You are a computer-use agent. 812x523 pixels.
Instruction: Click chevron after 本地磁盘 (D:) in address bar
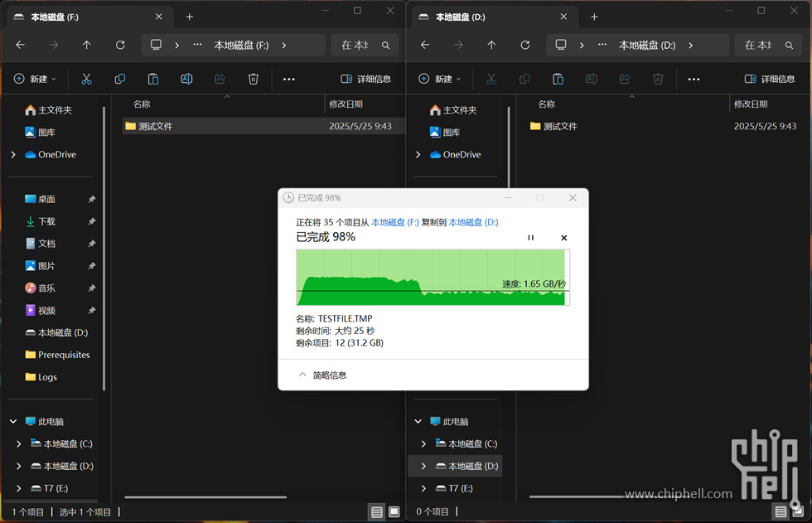tap(691, 46)
